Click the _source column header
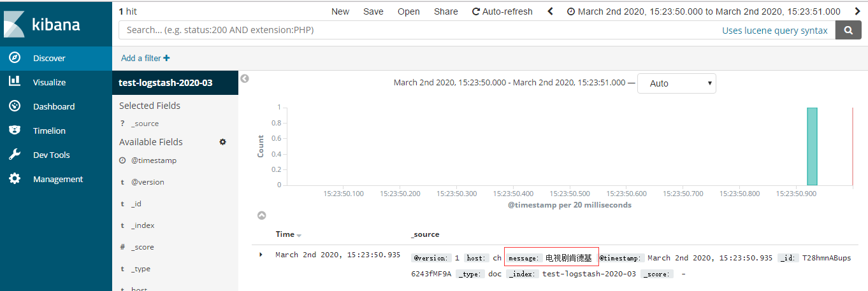This screenshot has width=868, height=291. [x=426, y=234]
